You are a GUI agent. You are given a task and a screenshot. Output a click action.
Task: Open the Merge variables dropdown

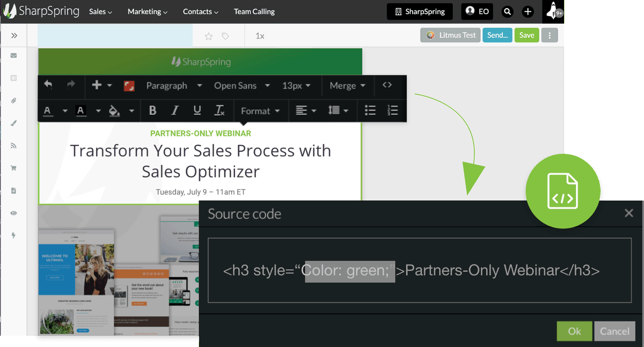click(x=347, y=86)
